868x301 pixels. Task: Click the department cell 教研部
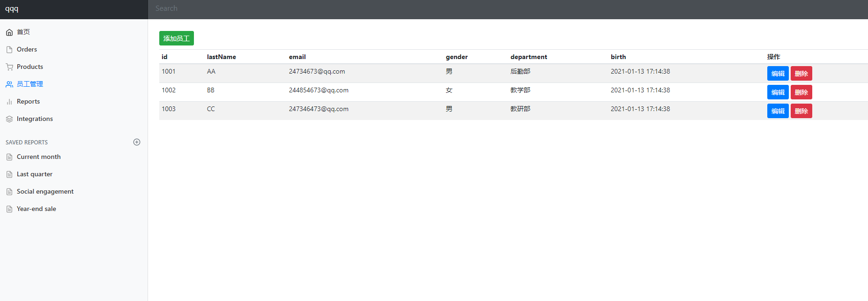(520, 109)
